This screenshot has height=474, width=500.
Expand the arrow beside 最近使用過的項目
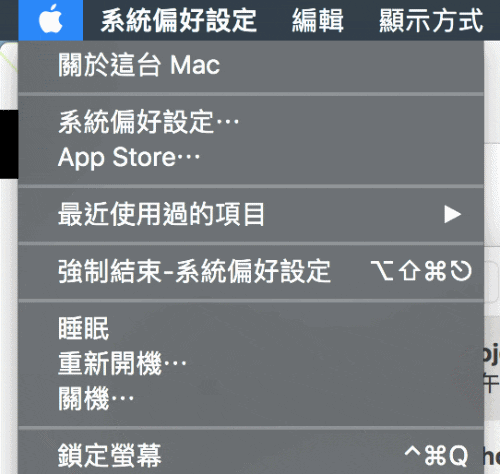[453, 214]
